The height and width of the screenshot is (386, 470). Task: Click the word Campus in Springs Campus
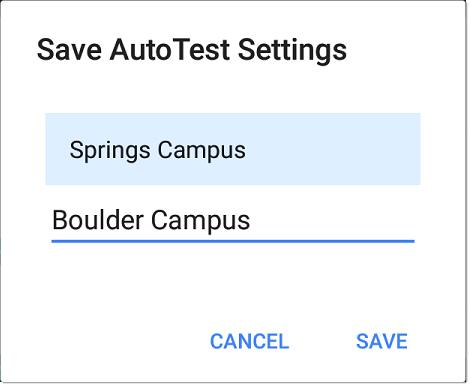click(202, 151)
